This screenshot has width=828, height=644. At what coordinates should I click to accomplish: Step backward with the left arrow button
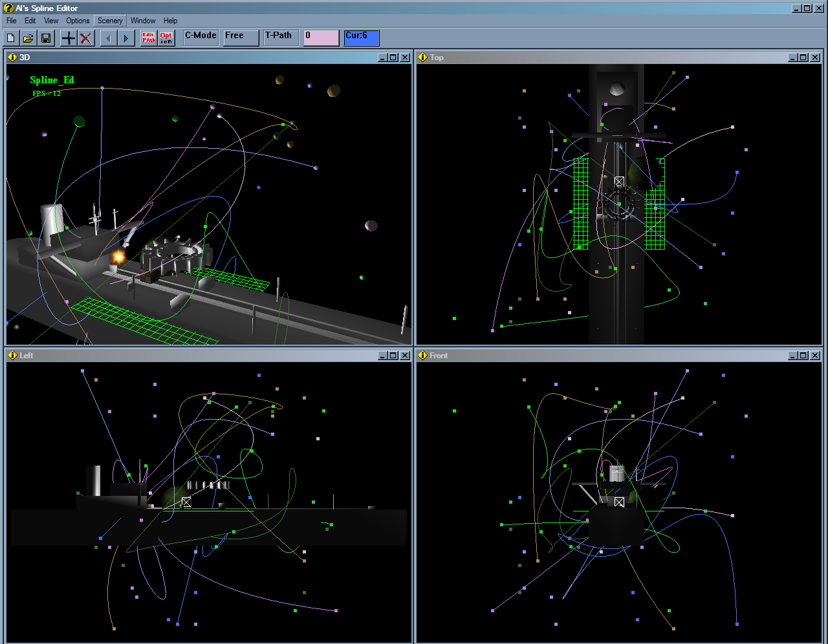[x=107, y=38]
